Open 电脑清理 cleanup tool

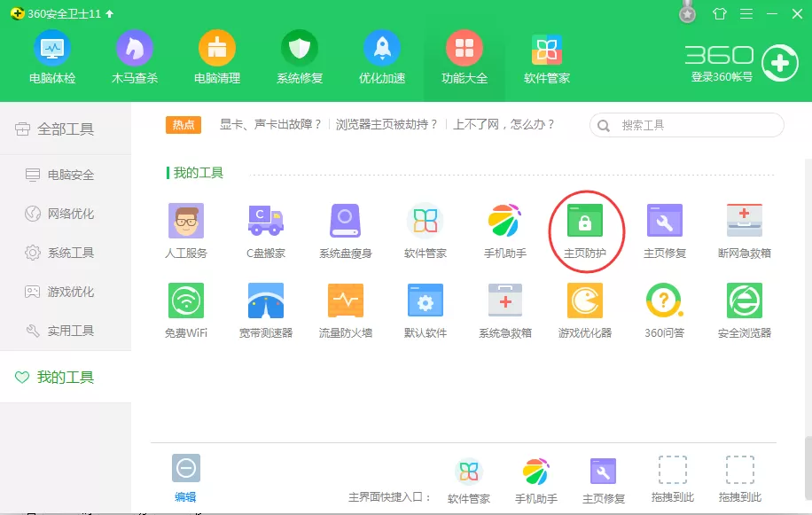(217, 57)
